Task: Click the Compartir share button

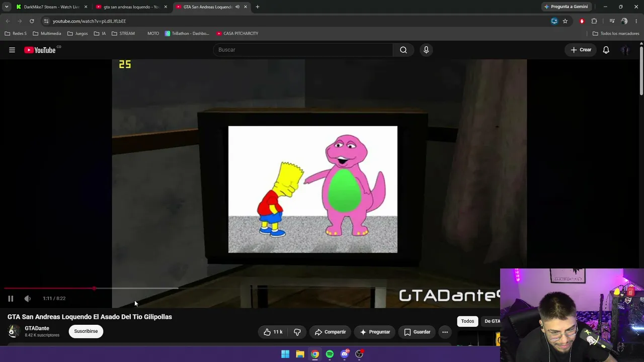Action: click(x=330, y=332)
